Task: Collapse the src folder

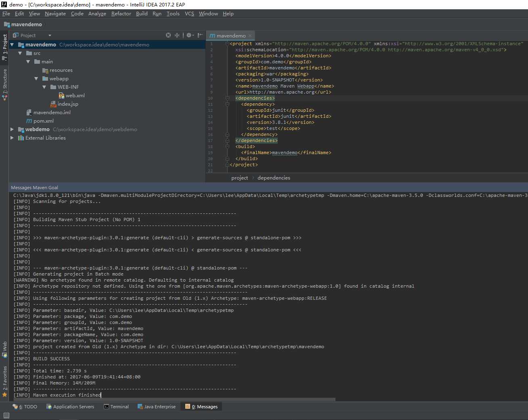Action: (x=20, y=53)
